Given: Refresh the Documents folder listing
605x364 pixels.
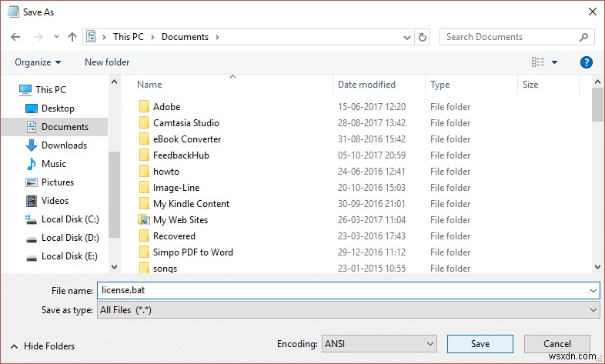Looking at the screenshot, I should [x=423, y=37].
